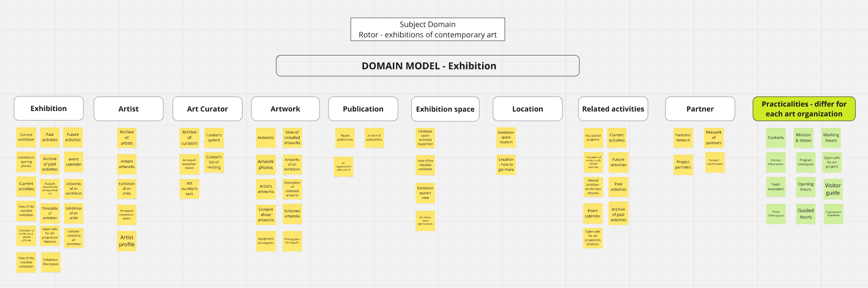Click 'Exhibition space technical equipment' note

[x=425, y=138]
